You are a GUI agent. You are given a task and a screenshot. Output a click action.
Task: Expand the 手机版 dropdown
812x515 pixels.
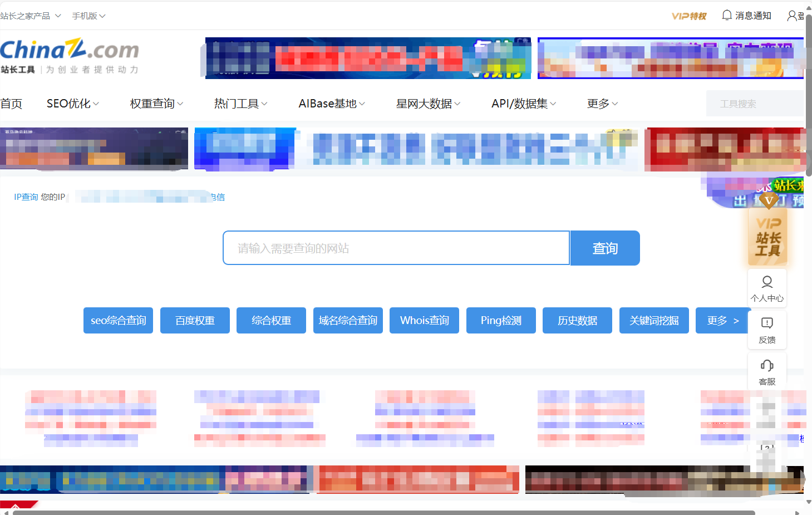[x=88, y=15]
